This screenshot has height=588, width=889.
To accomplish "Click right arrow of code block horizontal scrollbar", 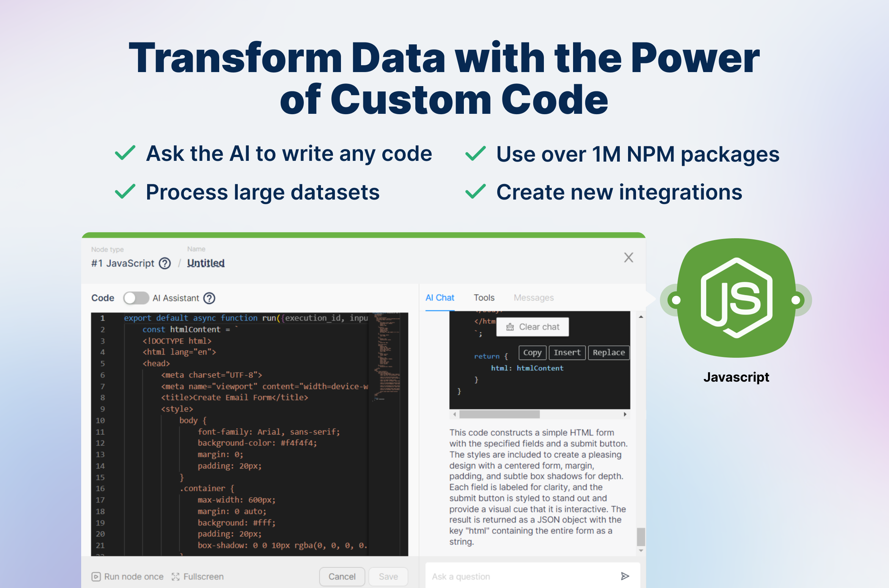I will click(625, 414).
